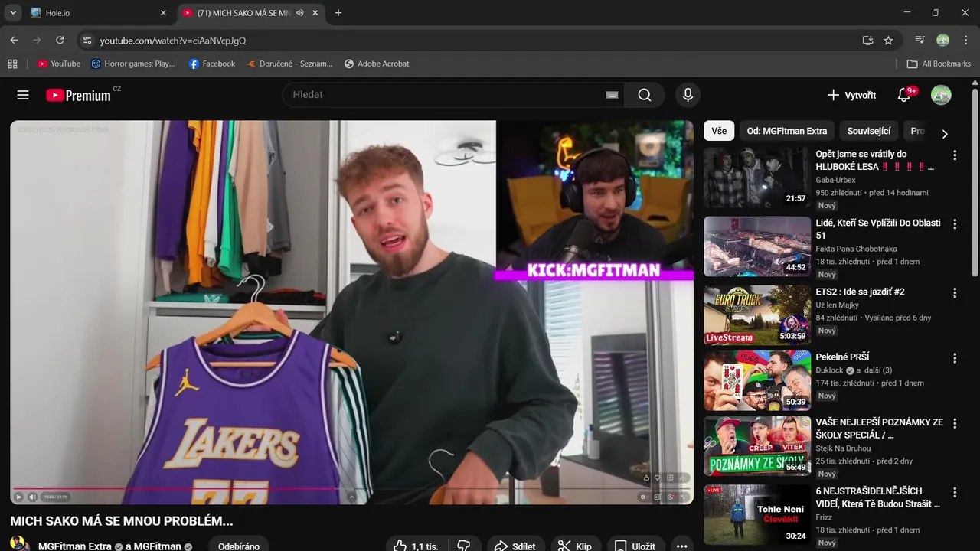Select the Související filter chip
Viewport: 980px width, 551px height.
pyautogui.click(x=869, y=131)
